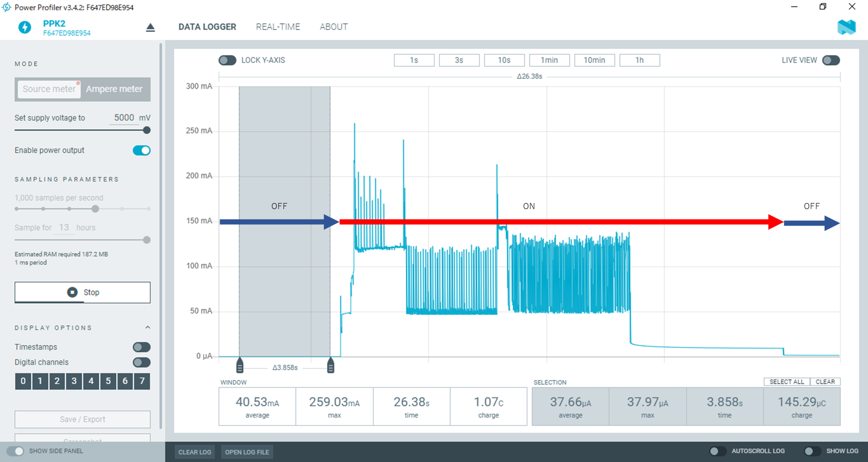Click the PPK2 lightning bolt device icon

25,27
